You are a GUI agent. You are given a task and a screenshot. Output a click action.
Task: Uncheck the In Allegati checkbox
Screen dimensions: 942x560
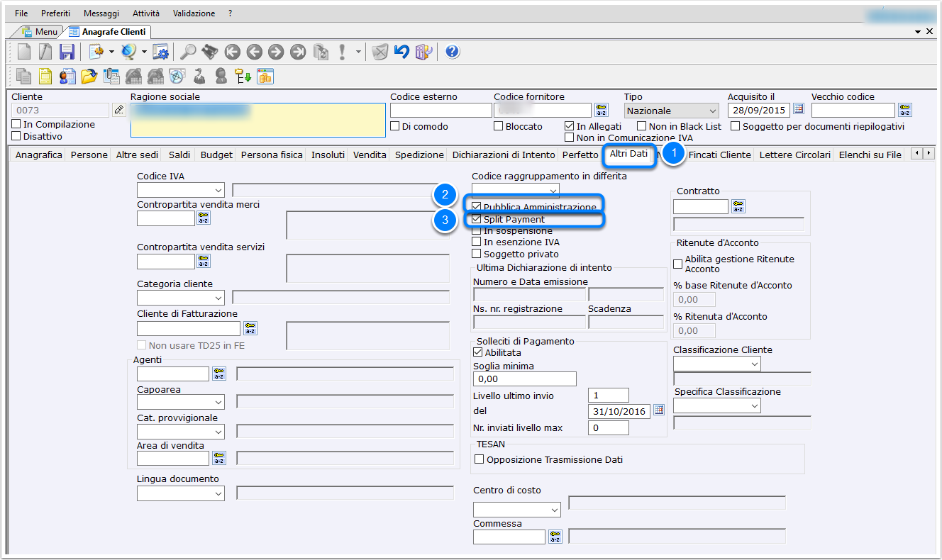[x=570, y=126]
